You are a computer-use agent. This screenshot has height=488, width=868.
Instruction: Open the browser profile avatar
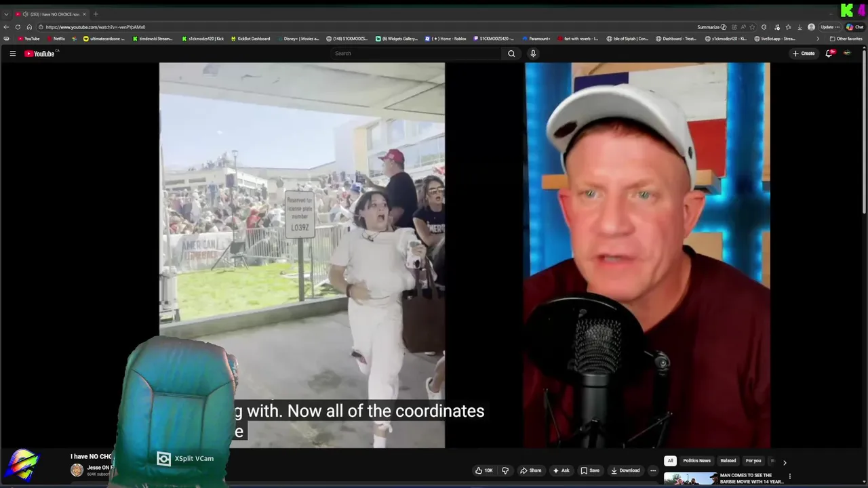pyautogui.click(x=811, y=27)
